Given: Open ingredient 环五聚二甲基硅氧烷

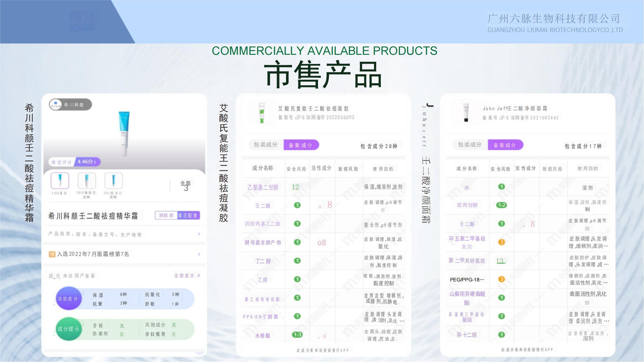Looking at the screenshot, I should pos(467,242).
